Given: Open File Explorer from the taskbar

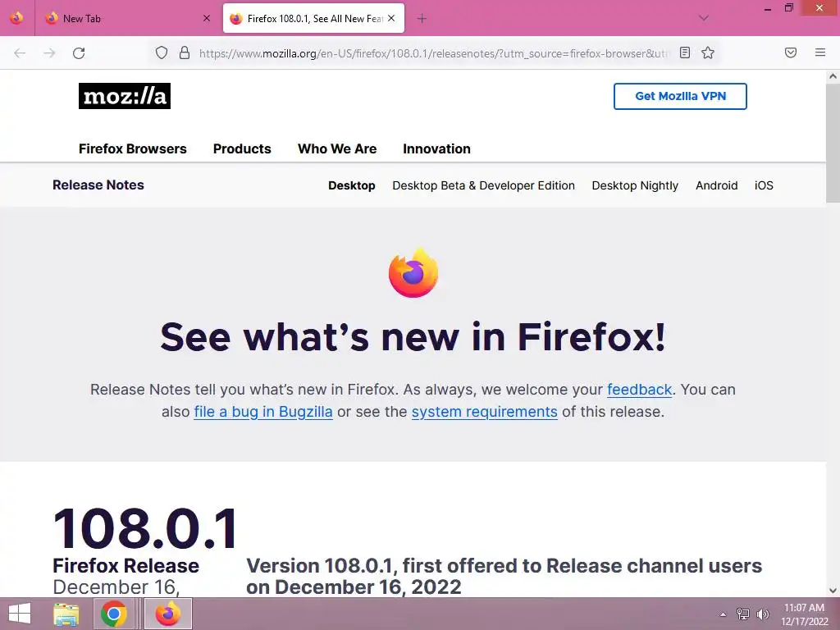Looking at the screenshot, I should (66, 614).
